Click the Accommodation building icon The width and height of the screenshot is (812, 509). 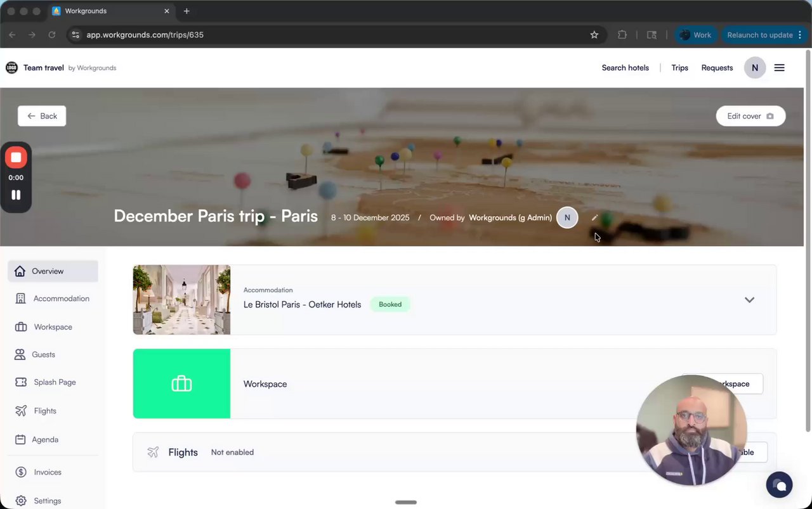[21, 299]
